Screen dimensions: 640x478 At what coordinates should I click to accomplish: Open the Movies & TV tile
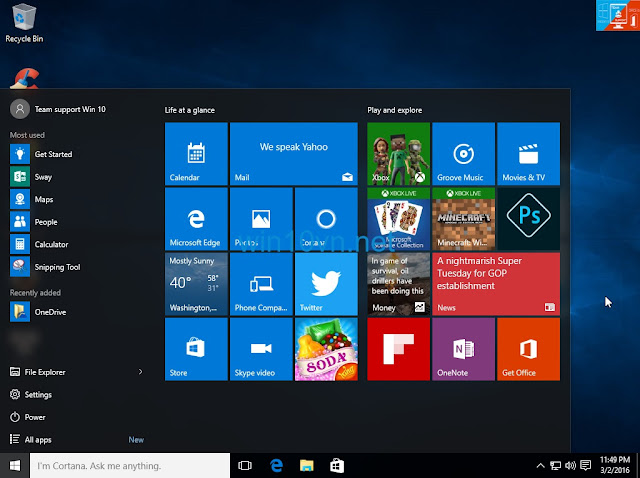coord(529,153)
